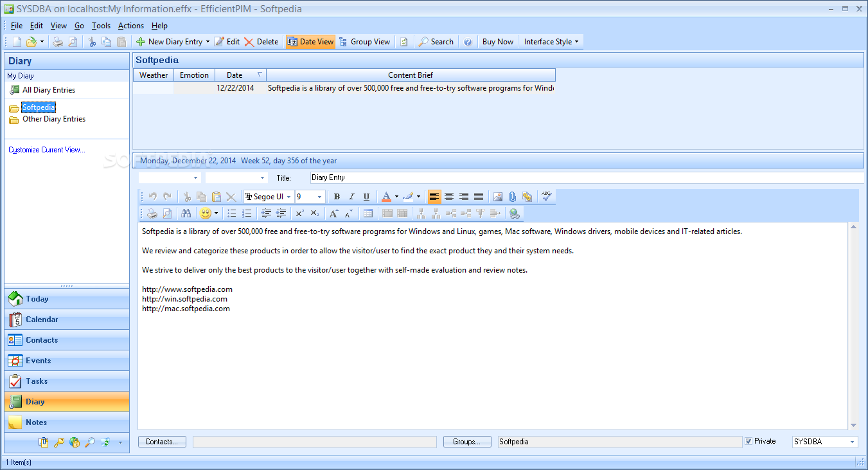Image resolution: width=868 pixels, height=470 pixels.
Task: Click the Groups... button
Action: click(x=467, y=442)
